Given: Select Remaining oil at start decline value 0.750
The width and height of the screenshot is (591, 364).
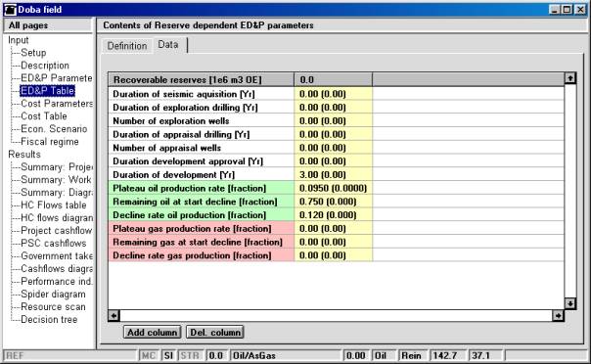Looking at the screenshot, I should (334, 202).
